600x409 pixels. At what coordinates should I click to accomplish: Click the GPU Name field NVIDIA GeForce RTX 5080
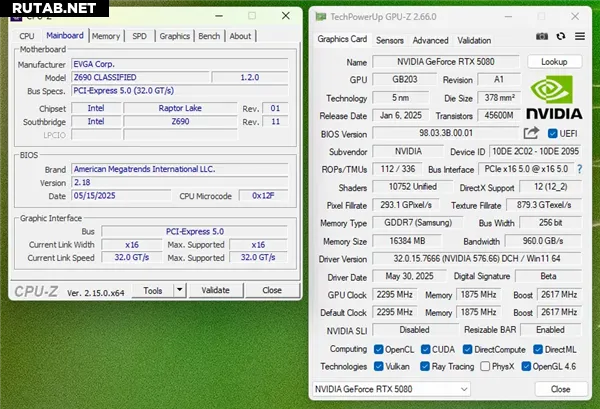point(446,62)
